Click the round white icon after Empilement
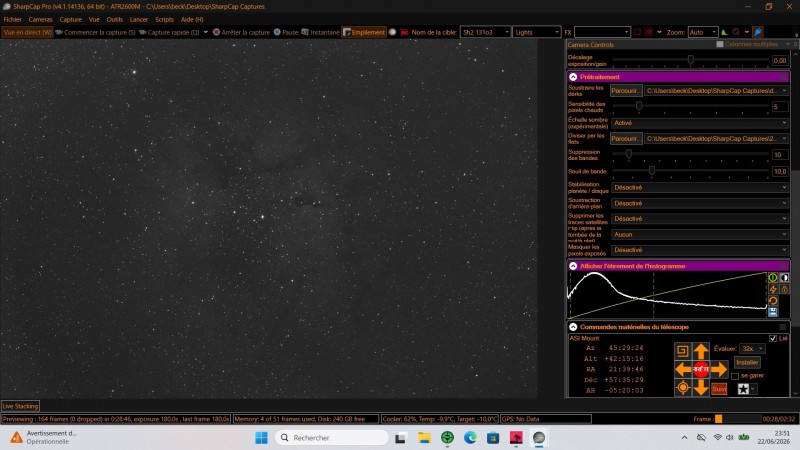800x450 pixels. 392,32
